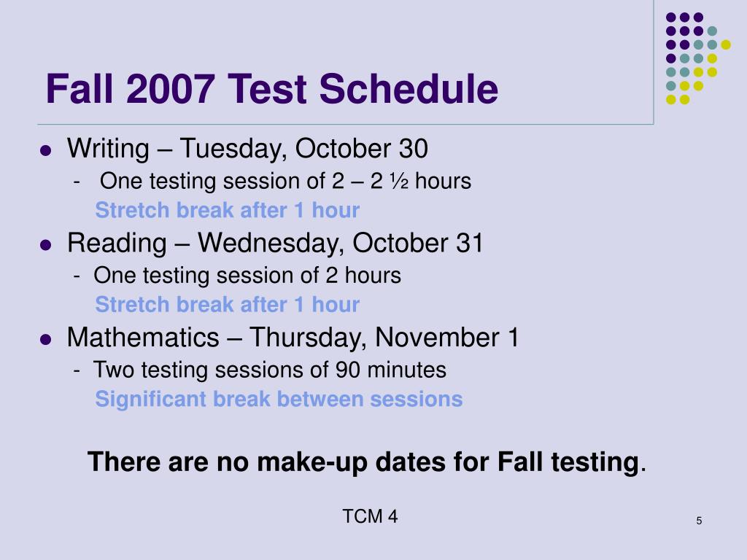
Task: Click the bullet before Writing
Action: click(46, 150)
